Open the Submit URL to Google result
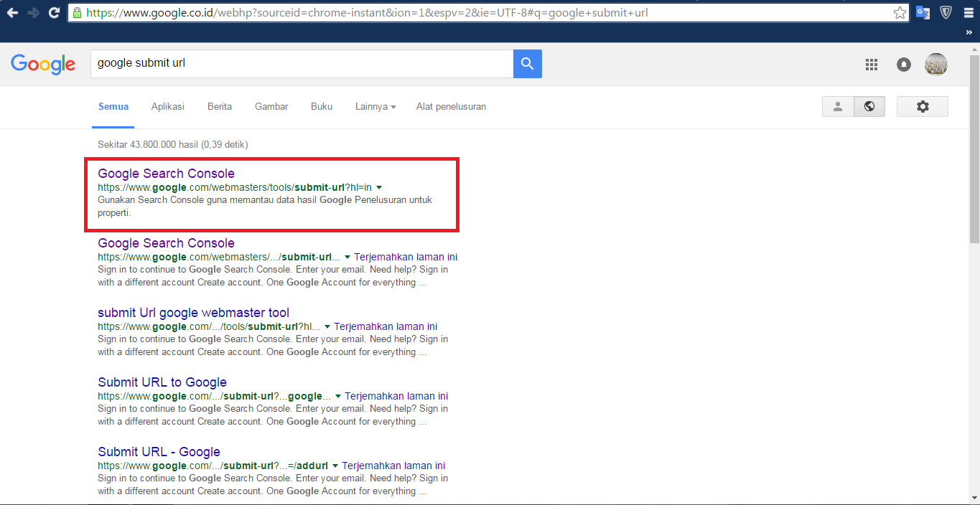The width and height of the screenshot is (980, 505). coord(162,382)
